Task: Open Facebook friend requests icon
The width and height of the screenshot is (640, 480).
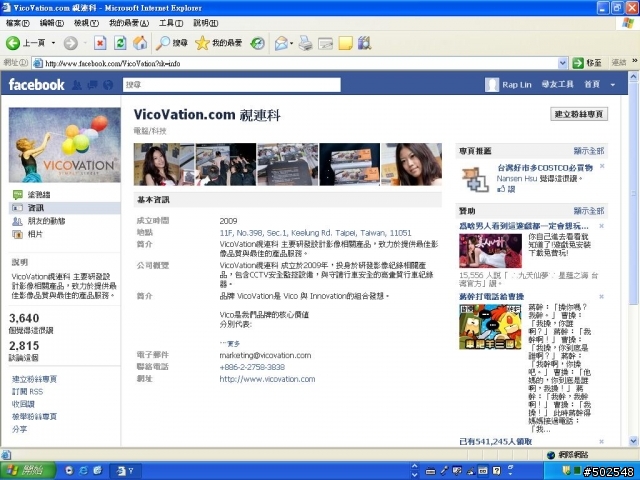Action: [77, 85]
